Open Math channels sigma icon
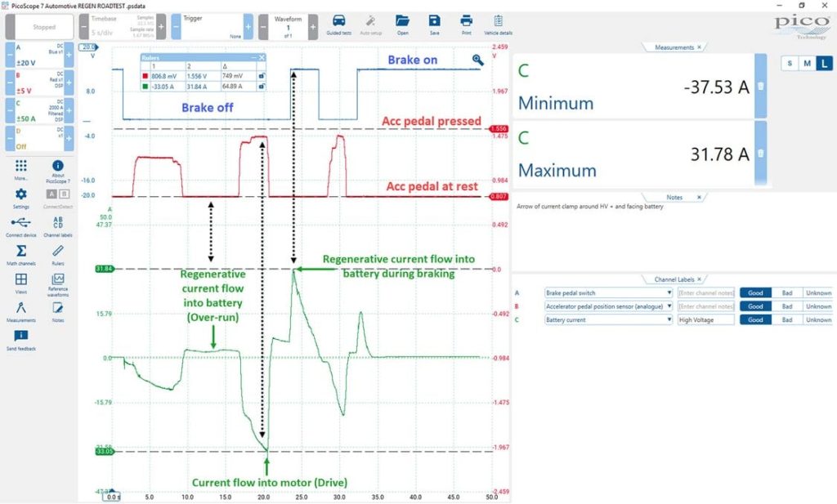This screenshot has height=504, width=837. (20, 252)
